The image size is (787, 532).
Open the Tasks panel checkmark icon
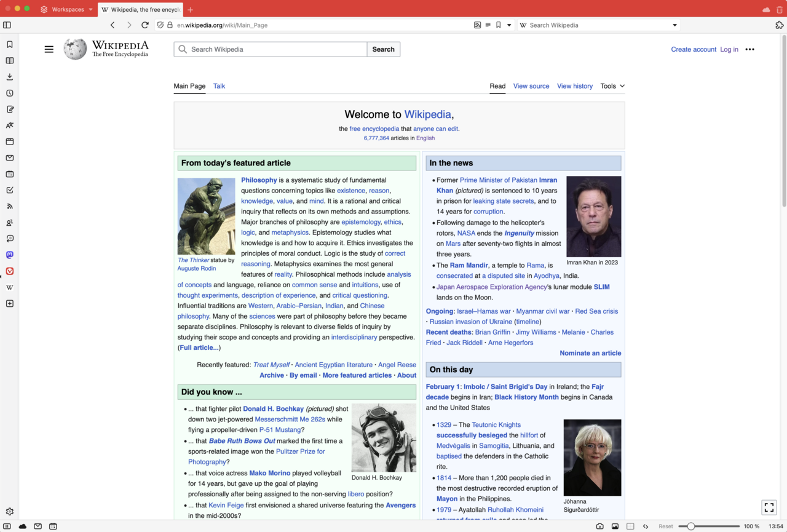(9, 190)
